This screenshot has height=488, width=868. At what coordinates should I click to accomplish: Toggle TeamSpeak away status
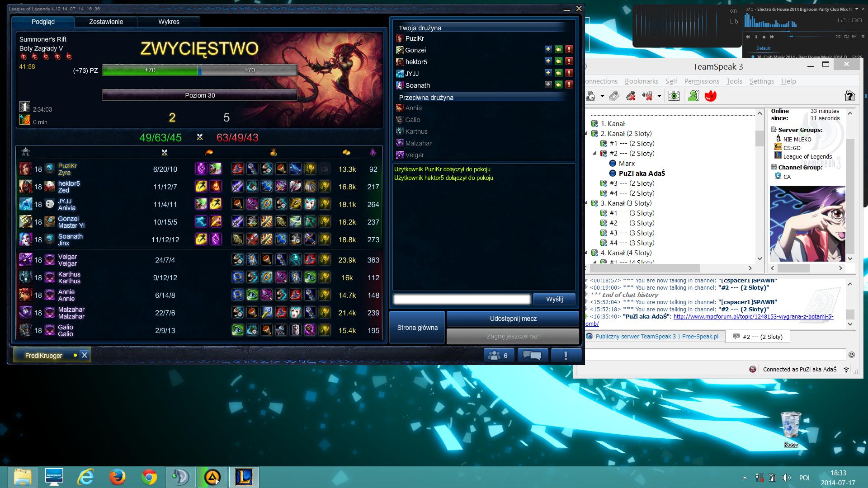click(590, 96)
